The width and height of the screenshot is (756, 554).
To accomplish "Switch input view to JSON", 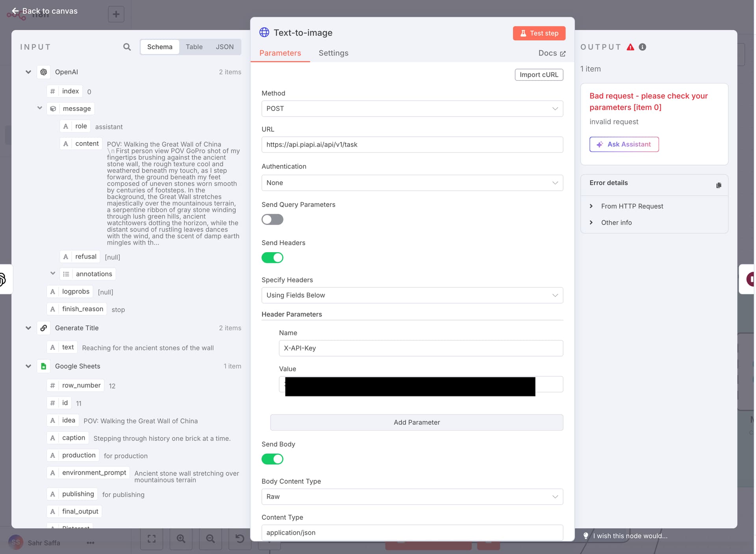I will coord(225,47).
